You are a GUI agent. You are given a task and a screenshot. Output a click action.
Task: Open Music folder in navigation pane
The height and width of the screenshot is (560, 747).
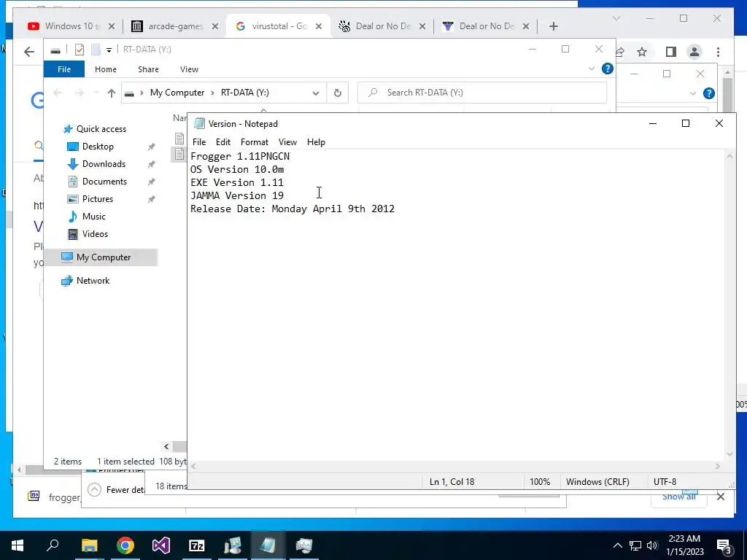click(94, 217)
